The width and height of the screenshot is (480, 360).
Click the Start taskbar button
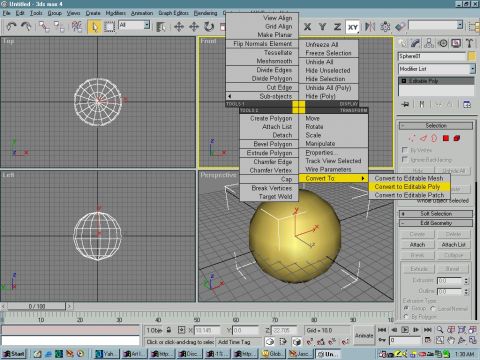[x=13, y=354]
